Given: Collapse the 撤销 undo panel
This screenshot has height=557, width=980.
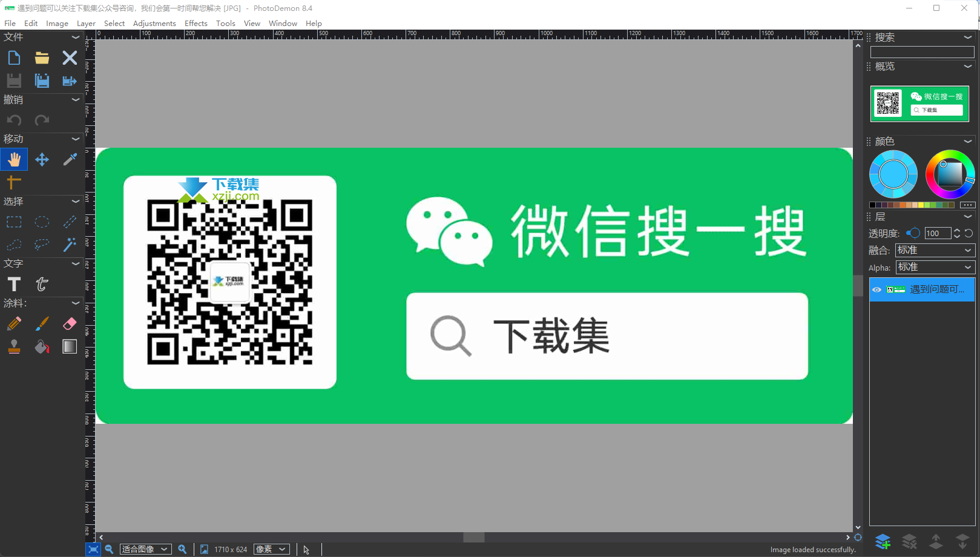Looking at the screenshot, I should 76,99.
